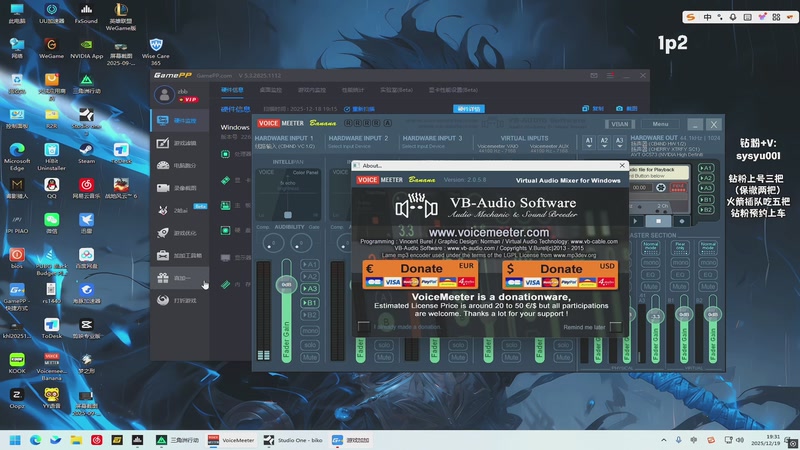Screen dimensions: 800x450
Task: Click the Comp knob on Input 1
Action: pos(273,243)
